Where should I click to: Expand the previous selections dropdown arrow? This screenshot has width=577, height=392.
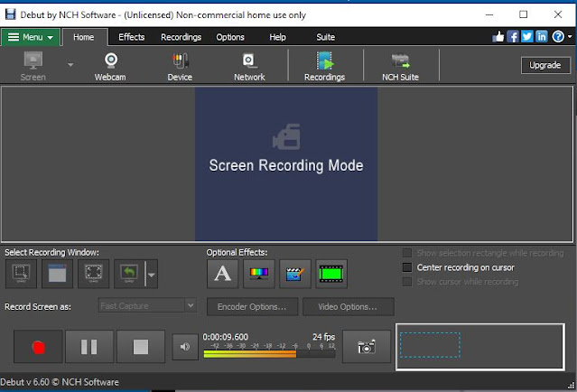[x=152, y=275]
